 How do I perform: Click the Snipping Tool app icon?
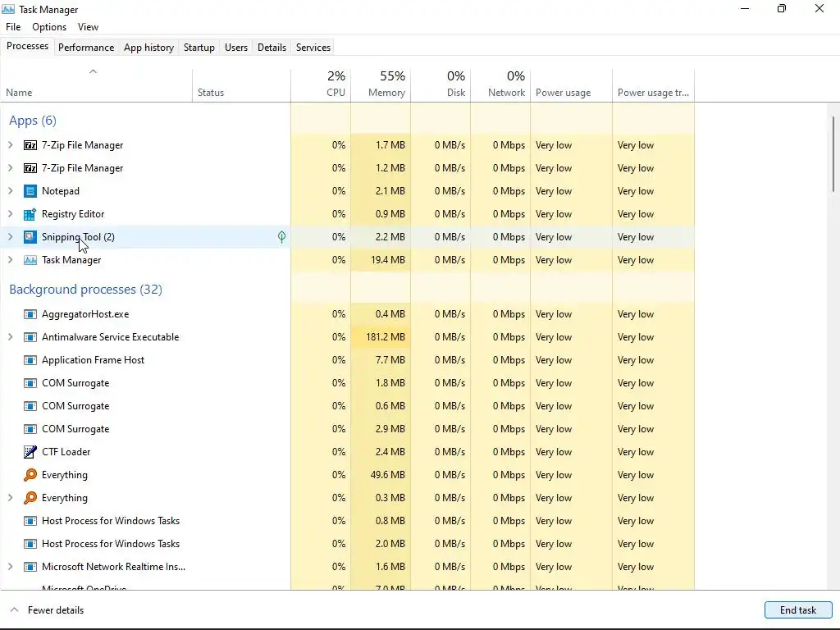(30, 237)
